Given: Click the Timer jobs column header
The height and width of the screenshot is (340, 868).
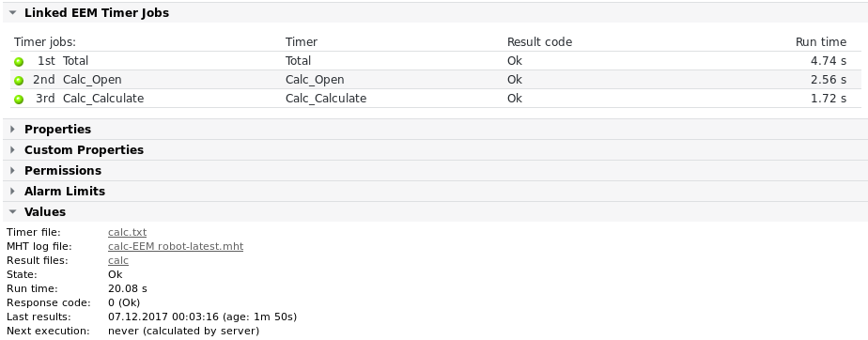Looking at the screenshot, I should 45,42.
